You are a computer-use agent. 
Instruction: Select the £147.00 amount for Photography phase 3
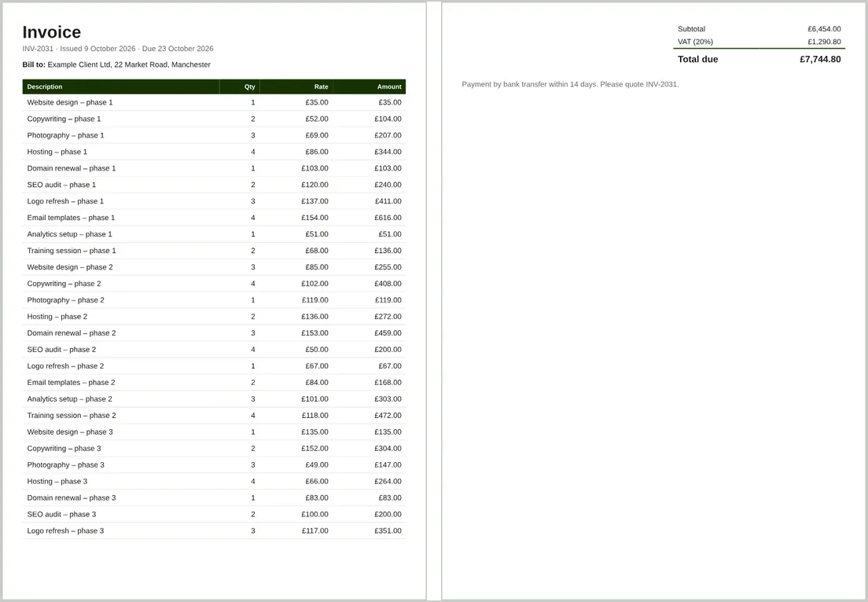(388, 465)
